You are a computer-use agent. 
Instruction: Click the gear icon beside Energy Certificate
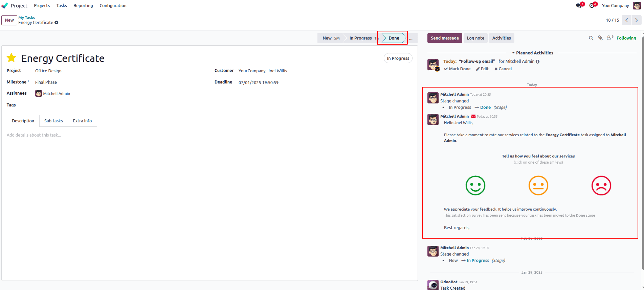57,23
